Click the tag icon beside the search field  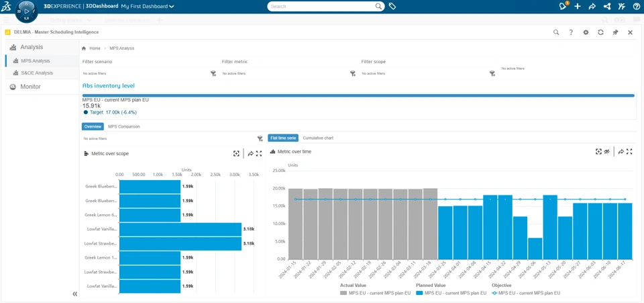(x=392, y=6)
